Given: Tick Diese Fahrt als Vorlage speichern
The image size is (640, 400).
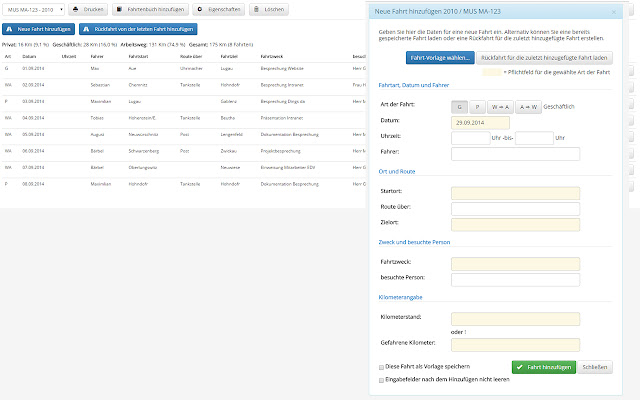Looking at the screenshot, I should tap(381, 367).
